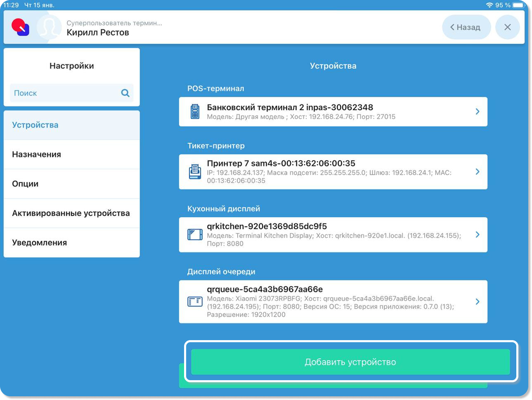Click the search magnifier icon
This screenshot has width=532, height=400.
coord(125,93)
